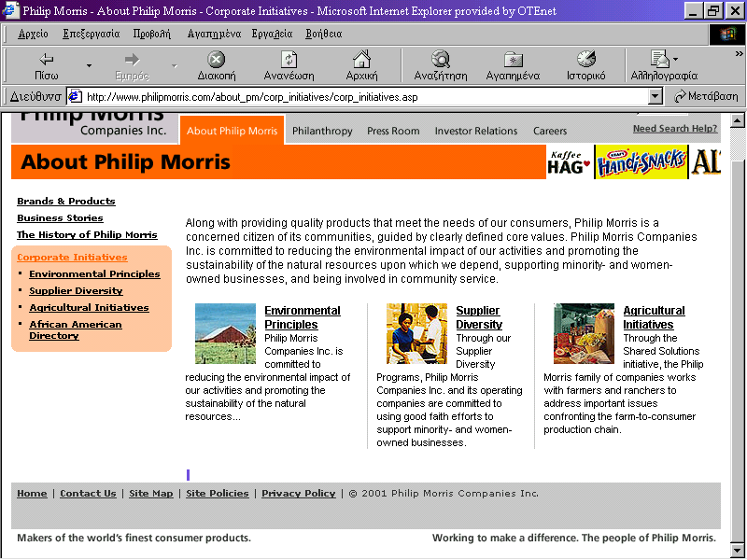
Task: Open the Αγαπημένα (Favorites) menu
Action: tap(214, 34)
